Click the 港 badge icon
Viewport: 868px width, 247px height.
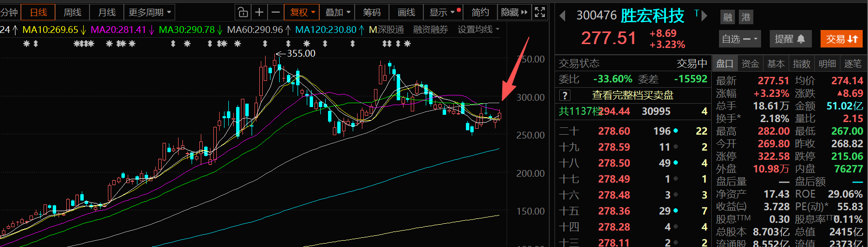click(x=746, y=17)
